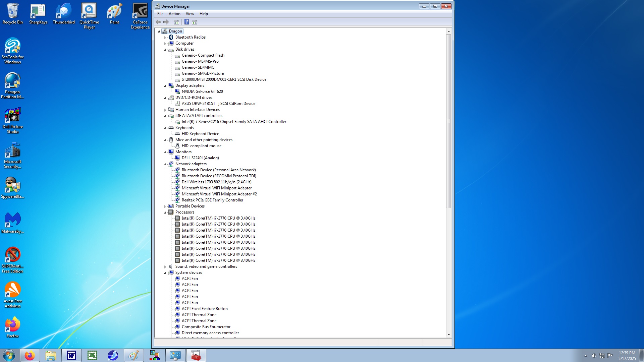
Task: Select Composite Bus Enumerator
Action: (x=206, y=327)
